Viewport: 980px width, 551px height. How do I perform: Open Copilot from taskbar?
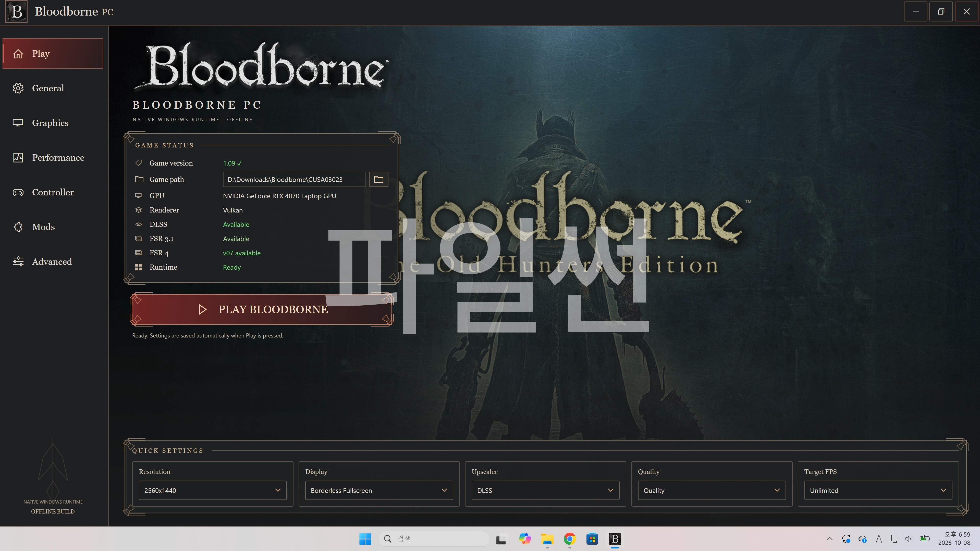[x=525, y=539]
